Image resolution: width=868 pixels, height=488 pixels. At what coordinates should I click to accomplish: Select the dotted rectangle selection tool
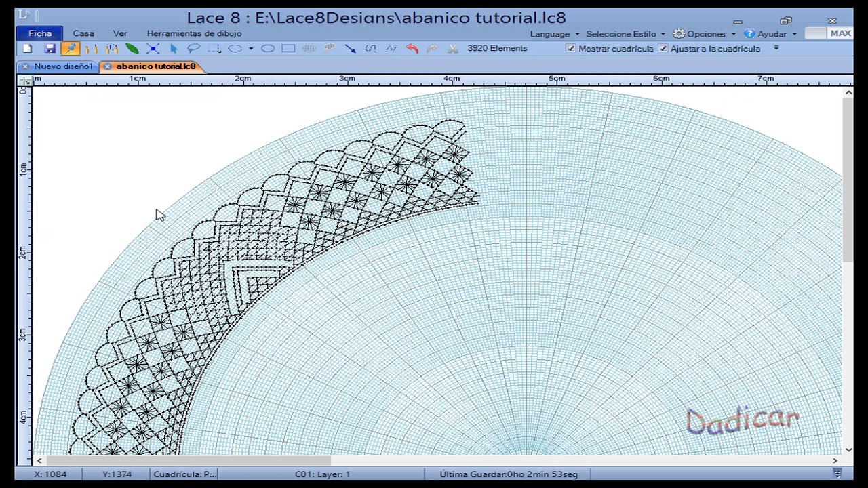coord(214,49)
